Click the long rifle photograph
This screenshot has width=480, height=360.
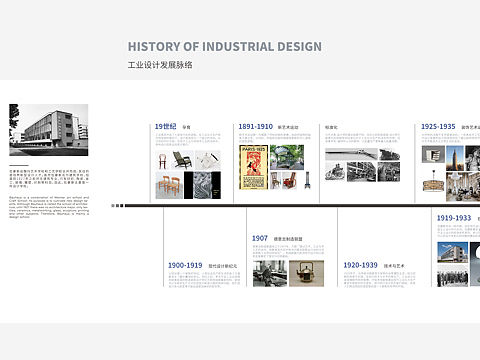pyautogui.click(x=351, y=154)
